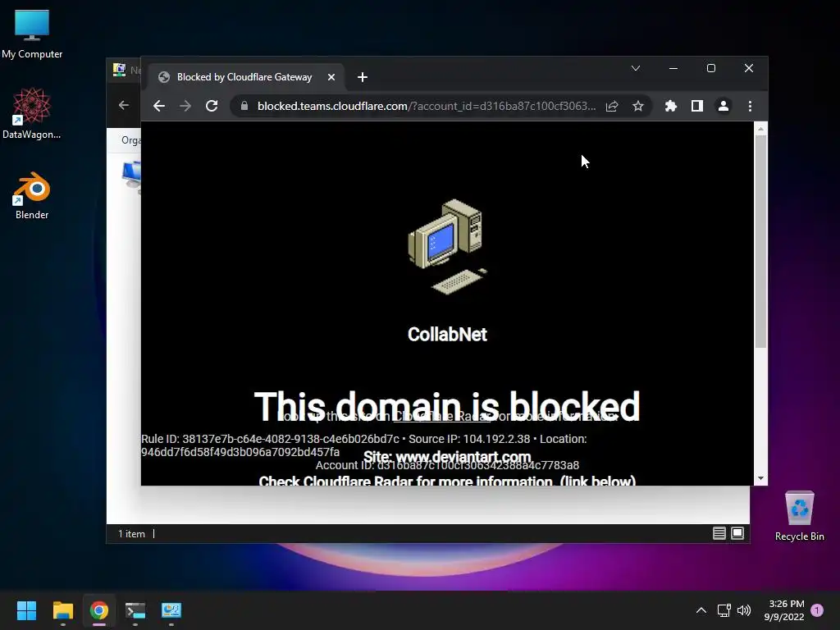The width and height of the screenshot is (840, 630).
Task: Click the lock icon in address bar
Action: (x=244, y=106)
